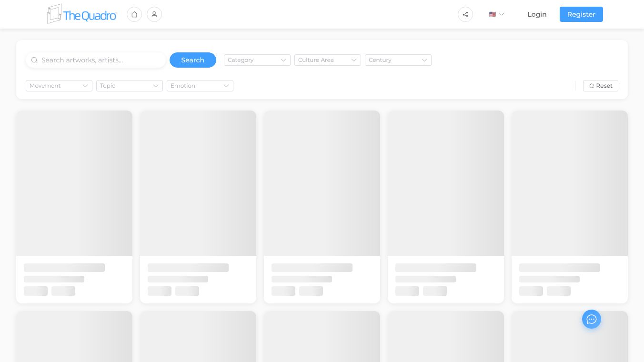Focus the Search artworks, artists field

pos(96,60)
